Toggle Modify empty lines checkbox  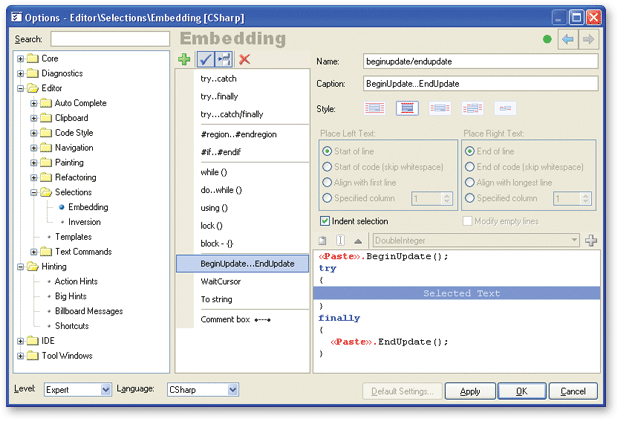(467, 221)
